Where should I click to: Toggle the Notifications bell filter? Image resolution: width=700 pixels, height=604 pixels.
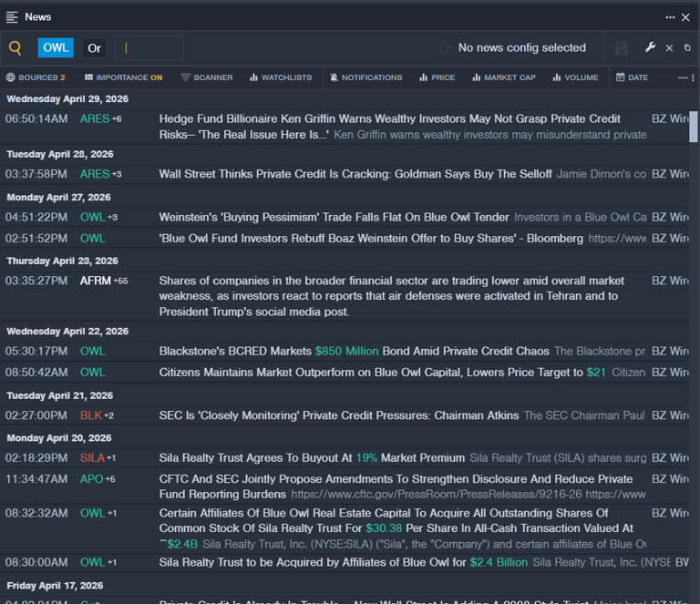[x=365, y=77]
